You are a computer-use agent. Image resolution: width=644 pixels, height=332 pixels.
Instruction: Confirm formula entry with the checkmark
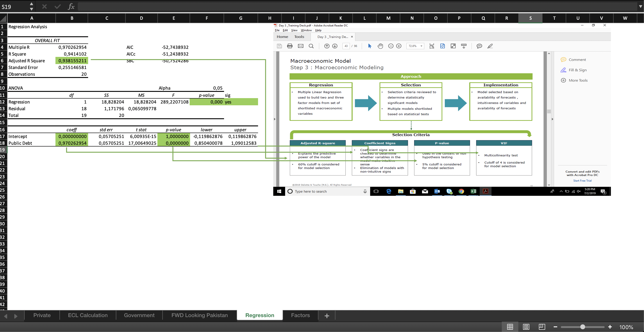pyautogui.click(x=57, y=6)
